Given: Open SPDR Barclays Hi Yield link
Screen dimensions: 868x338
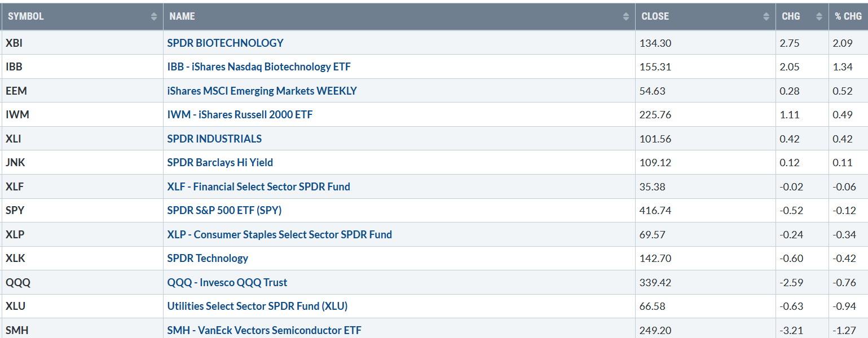Looking at the screenshot, I should (x=220, y=162).
